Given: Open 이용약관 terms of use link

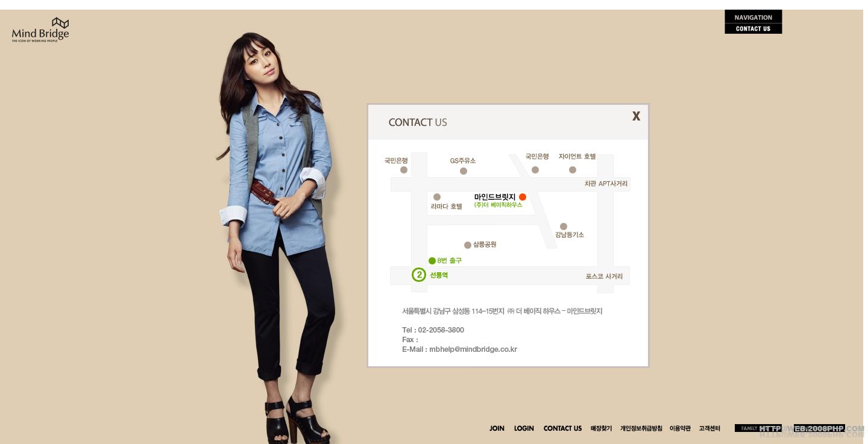Looking at the screenshot, I should (x=680, y=428).
